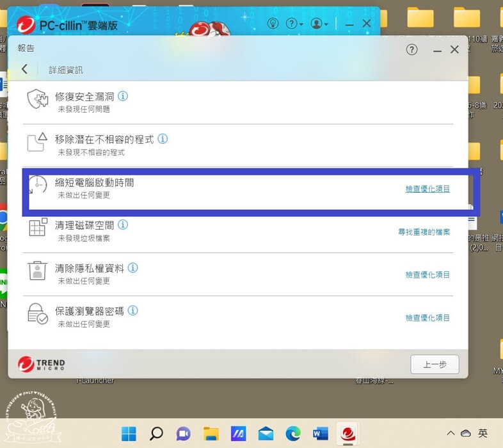Open the account dropdown in the PC-cillin title bar
The height and width of the screenshot is (448, 503).
pyautogui.click(x=319, y=24)
